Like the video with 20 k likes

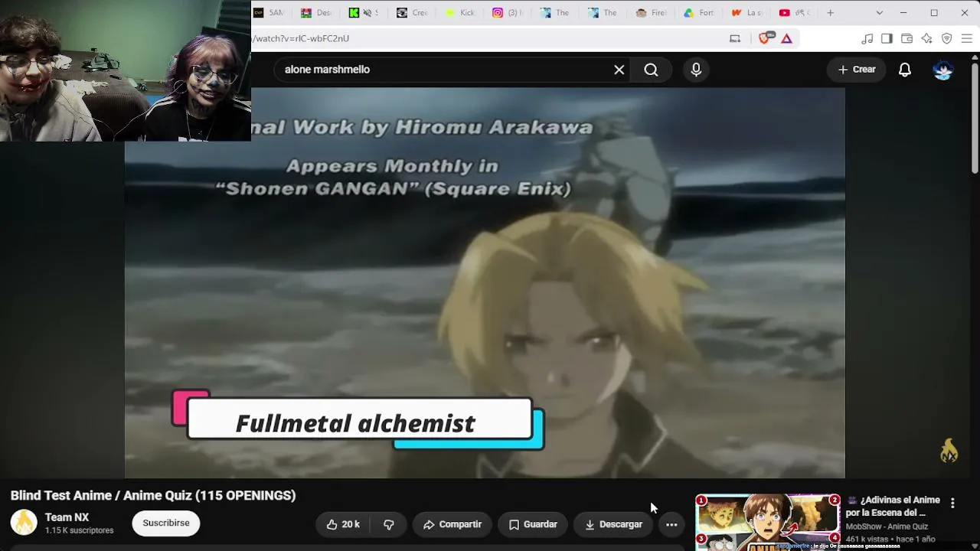tap(343, 524)
